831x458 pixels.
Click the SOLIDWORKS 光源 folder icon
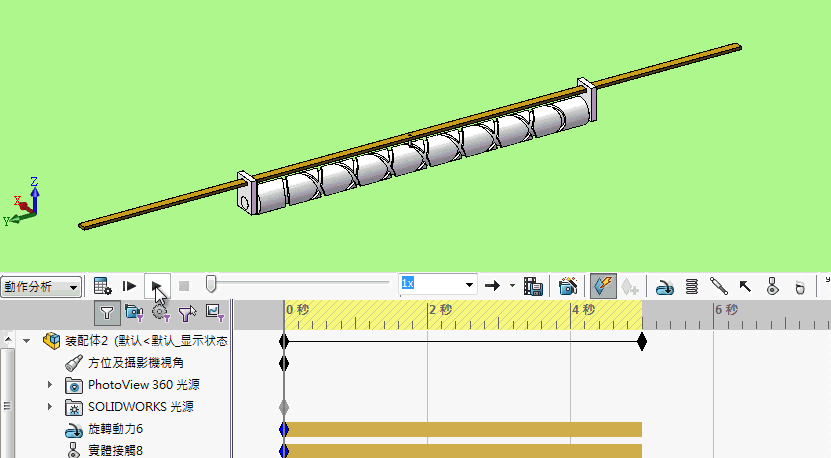click(74, 408)
